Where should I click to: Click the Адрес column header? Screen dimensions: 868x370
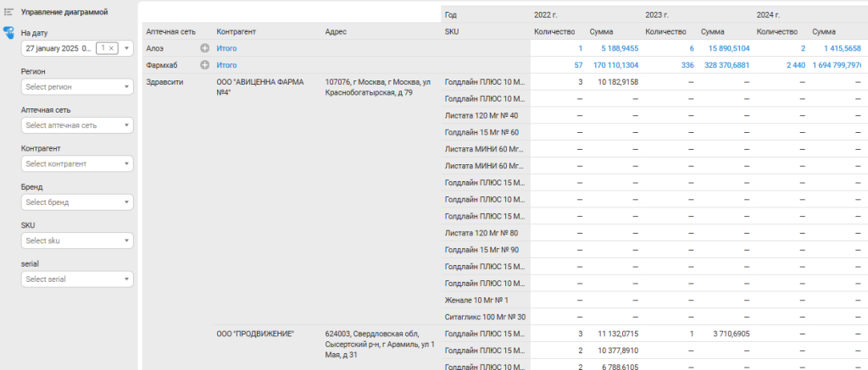pos(336,32)
